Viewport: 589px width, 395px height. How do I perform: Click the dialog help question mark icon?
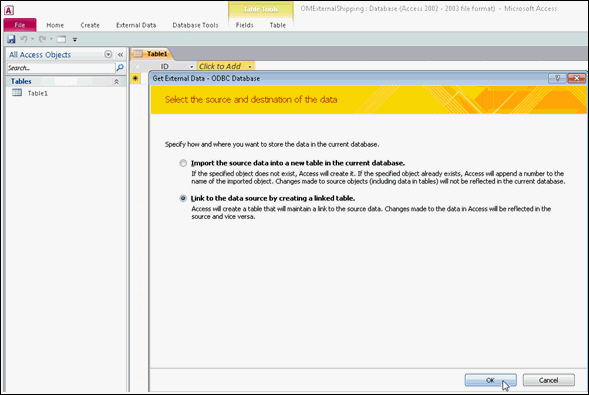(x=557, y=78)
